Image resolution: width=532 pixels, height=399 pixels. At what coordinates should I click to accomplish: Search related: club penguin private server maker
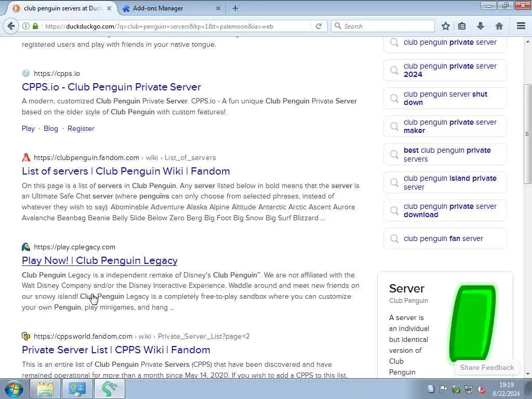pos(445,126)
